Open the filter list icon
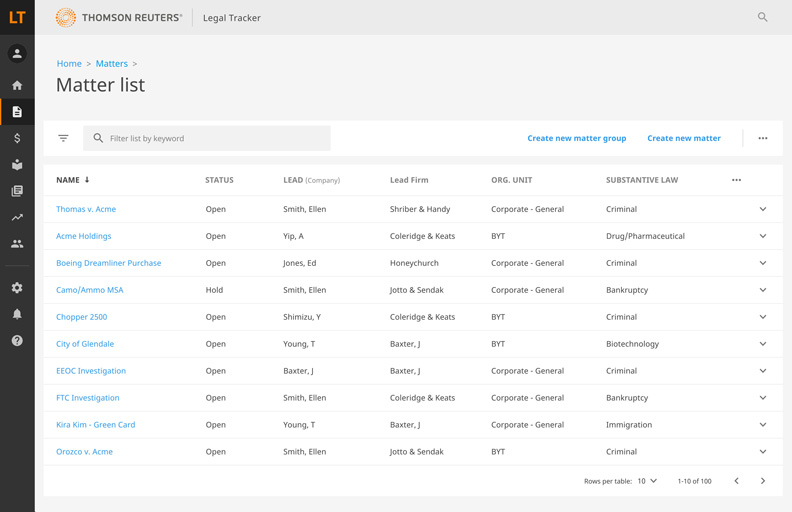The width and height of the screenshot is (792, 512). tap(63, 138)
